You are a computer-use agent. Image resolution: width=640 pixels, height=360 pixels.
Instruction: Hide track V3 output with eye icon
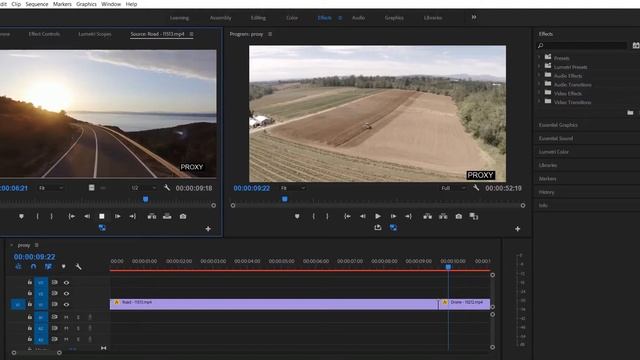(x=66, y=282)
